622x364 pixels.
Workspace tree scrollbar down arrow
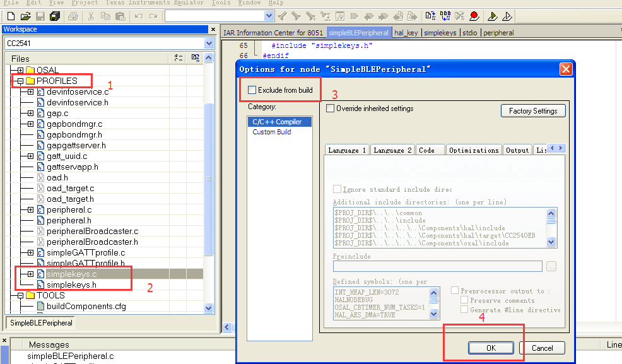tap(209, 308)
